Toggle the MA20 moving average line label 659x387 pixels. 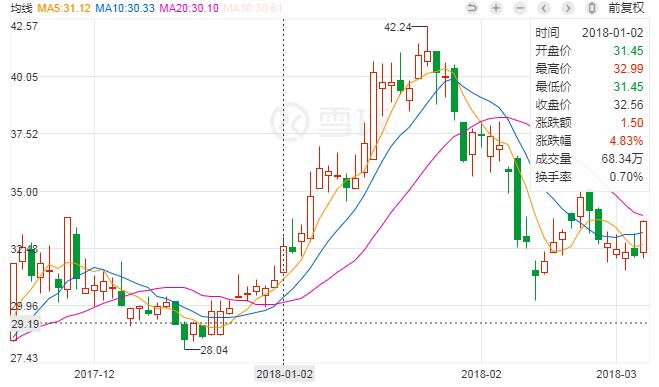[189, 8]
